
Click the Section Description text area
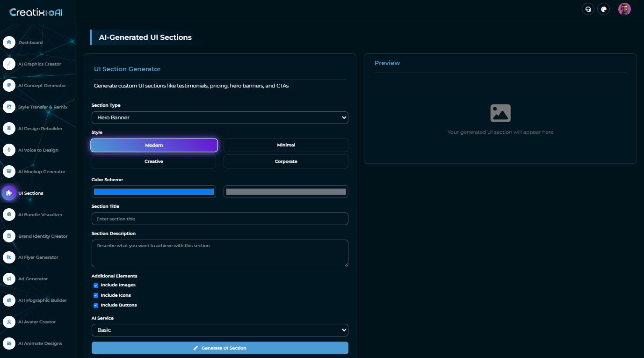(x=220, y=253)
